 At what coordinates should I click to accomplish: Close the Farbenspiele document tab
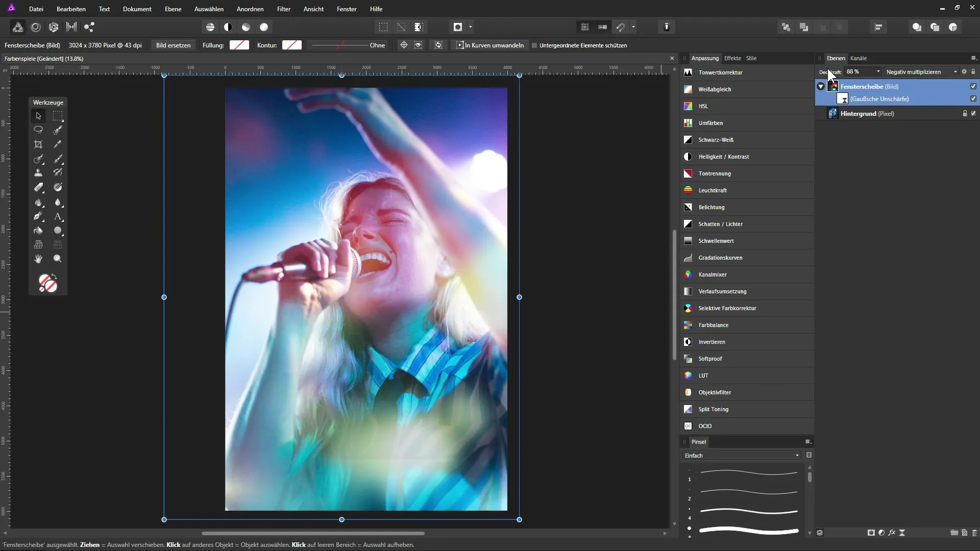click(x=672, y=59)
